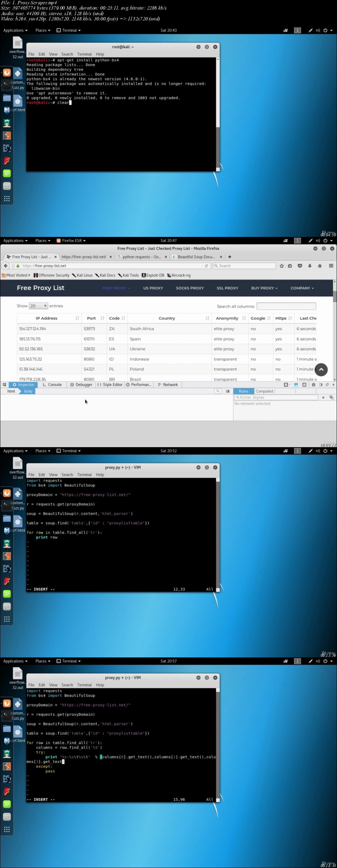This screenshot has height=868, width=337.
Task: Expand BUY PROXY navigation dropdown
Action: click(264, 288)
